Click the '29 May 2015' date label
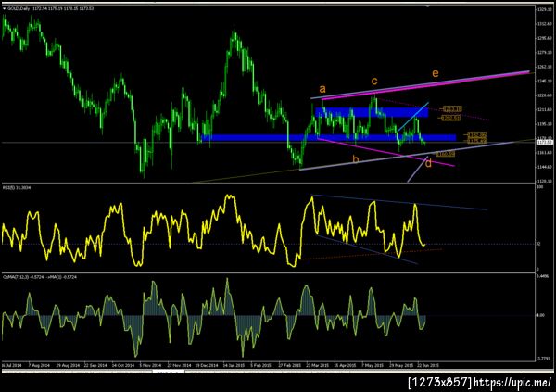 [400, 365]
